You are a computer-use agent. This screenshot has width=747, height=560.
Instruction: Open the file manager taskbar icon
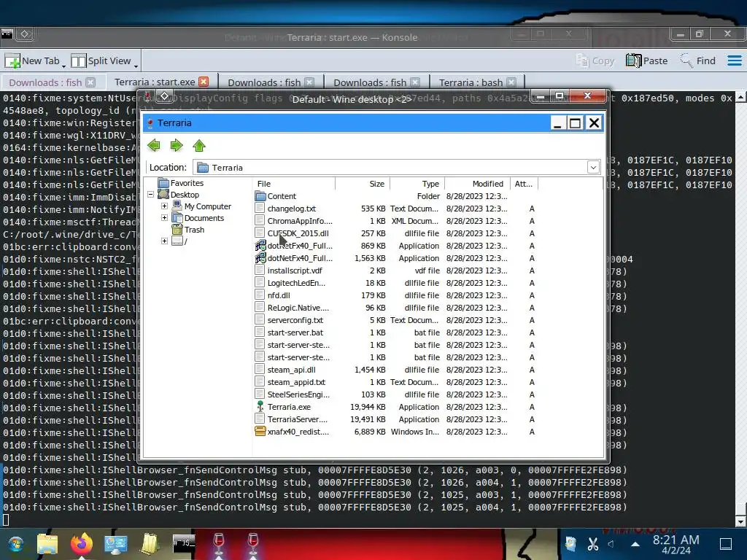point(47,543)
